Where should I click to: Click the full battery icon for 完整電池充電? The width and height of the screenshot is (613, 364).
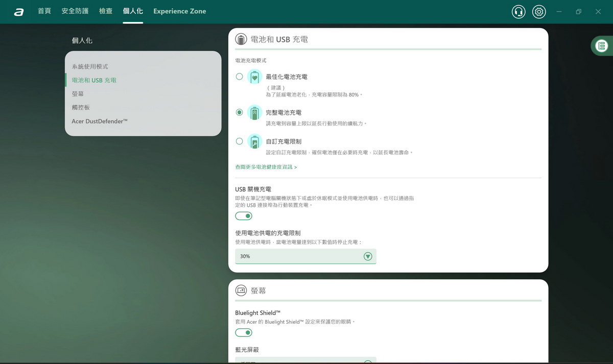pos(254,113)
